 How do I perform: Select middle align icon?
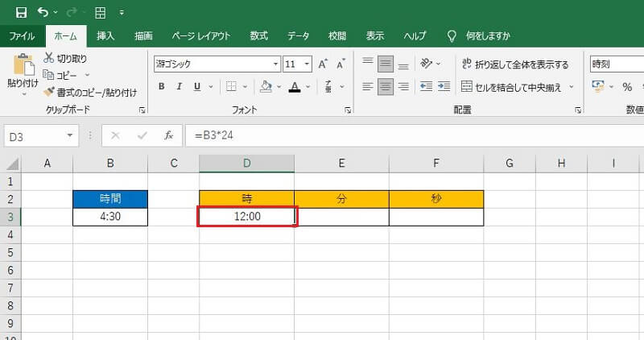(386, 64)
